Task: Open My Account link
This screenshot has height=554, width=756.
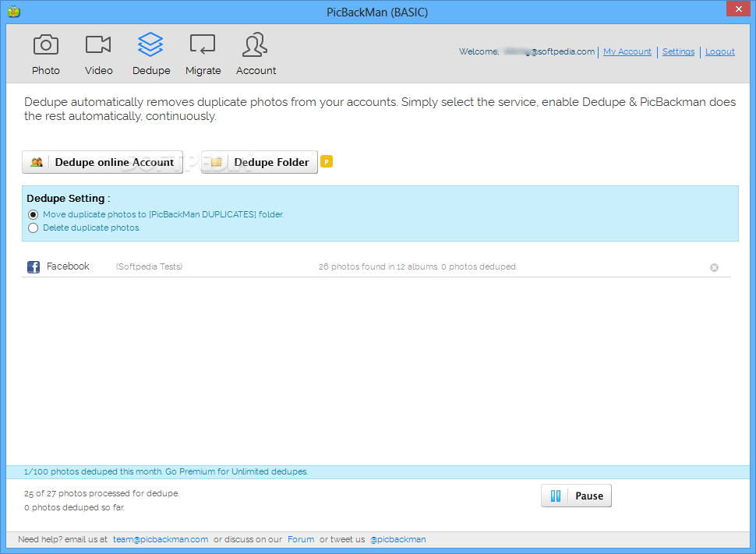Action: 627,51
